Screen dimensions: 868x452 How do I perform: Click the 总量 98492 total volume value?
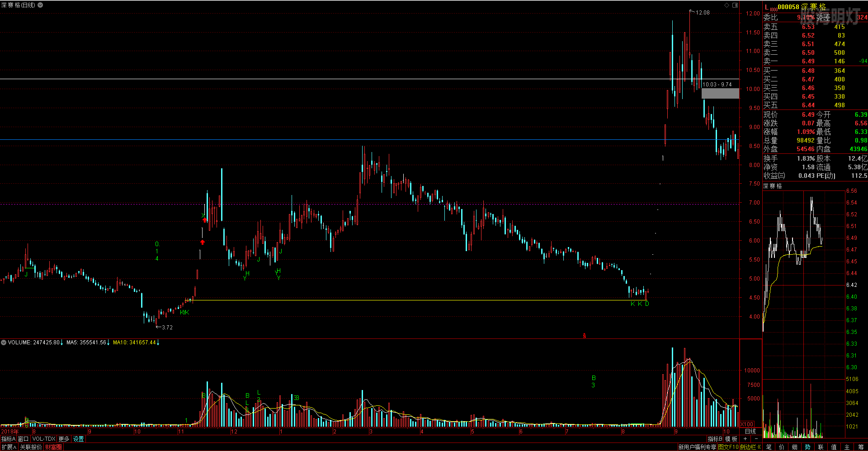[805, 140]
